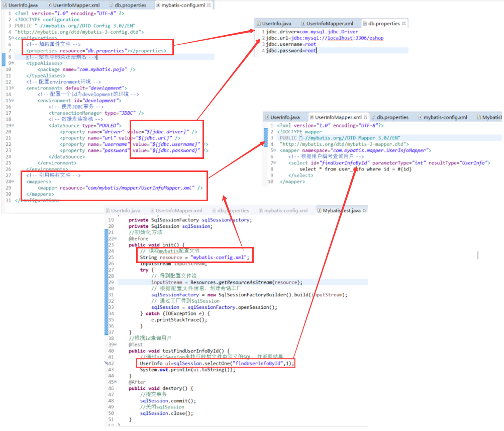Open mybatis-config.xml tab in the MybatisTest editor

point(283,211)
